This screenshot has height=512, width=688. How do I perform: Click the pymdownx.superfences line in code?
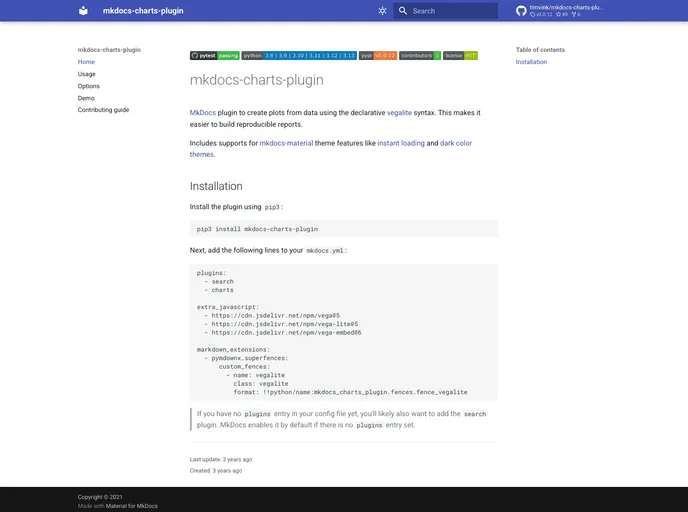[x=246, y=358]
